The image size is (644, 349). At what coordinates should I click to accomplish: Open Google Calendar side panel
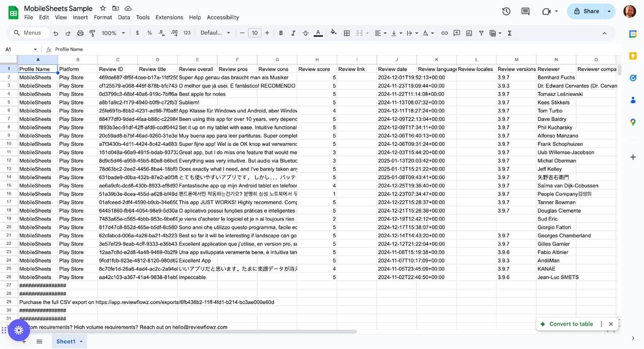tap(633, 34)
